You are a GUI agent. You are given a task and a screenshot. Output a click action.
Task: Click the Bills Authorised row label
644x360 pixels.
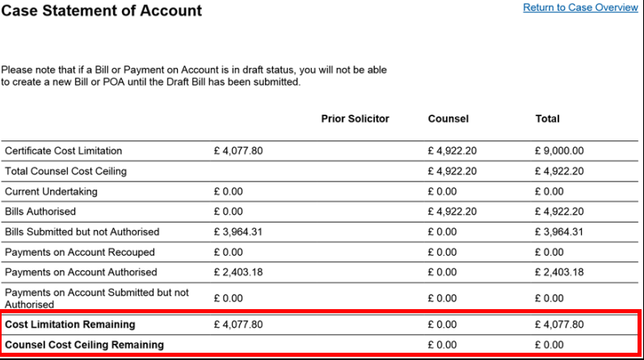(40, 211)
